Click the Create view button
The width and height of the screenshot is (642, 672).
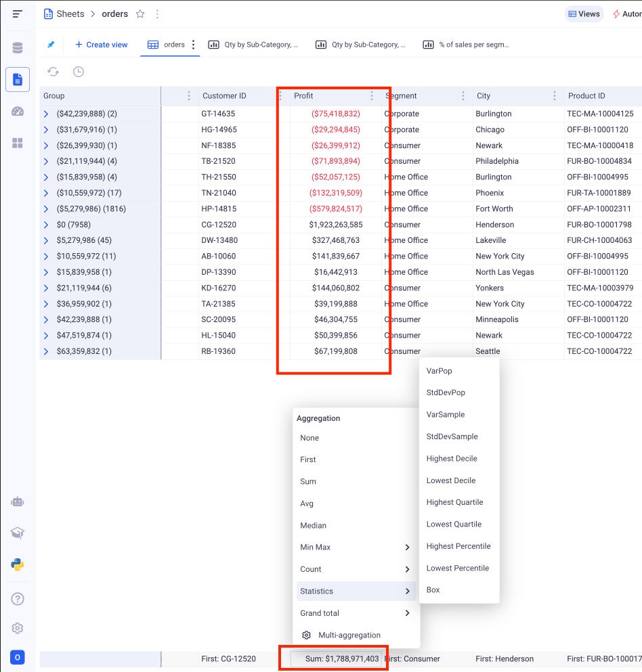tap(101, 45)
